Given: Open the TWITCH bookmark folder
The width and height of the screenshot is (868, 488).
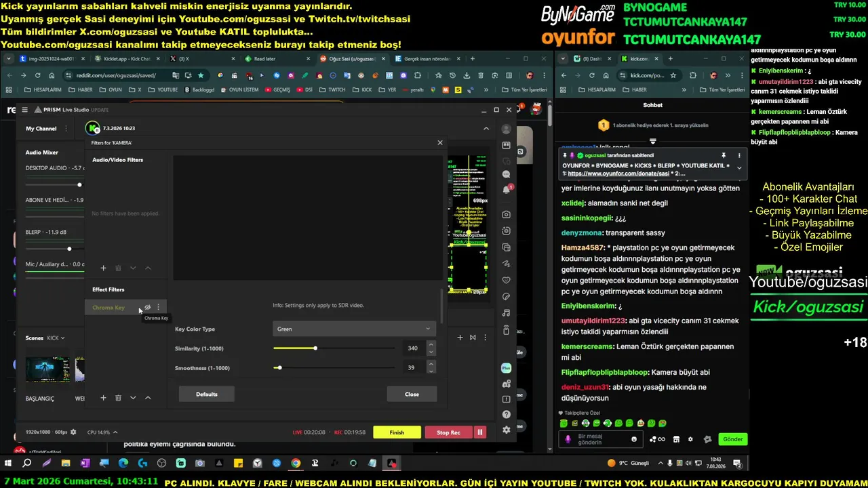Looking at the screenshot, I should tap(332, 89).
